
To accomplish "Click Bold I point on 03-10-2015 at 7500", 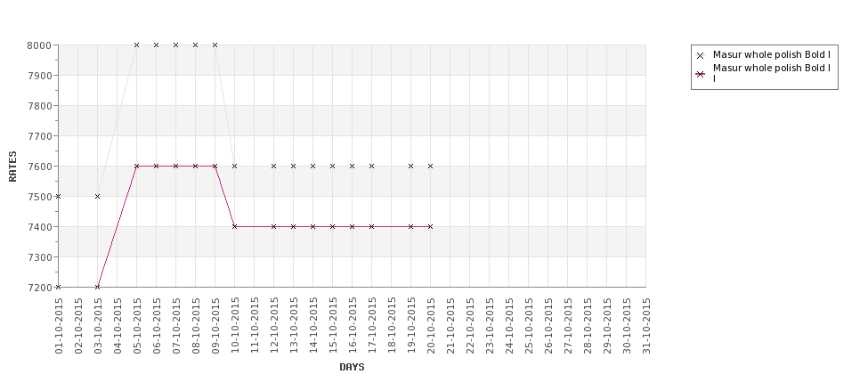I will pos(97,196).
